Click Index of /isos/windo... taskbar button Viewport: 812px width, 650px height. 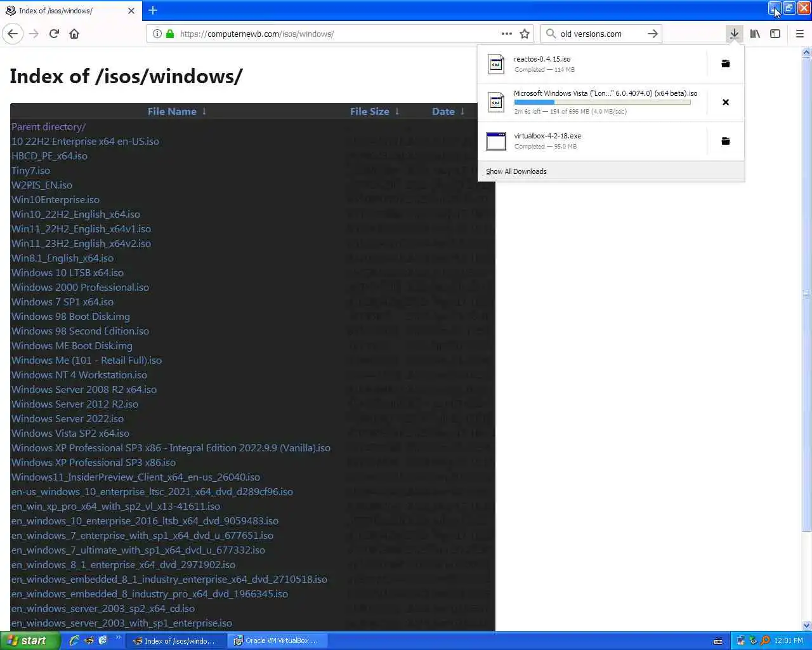click(176, 640)
